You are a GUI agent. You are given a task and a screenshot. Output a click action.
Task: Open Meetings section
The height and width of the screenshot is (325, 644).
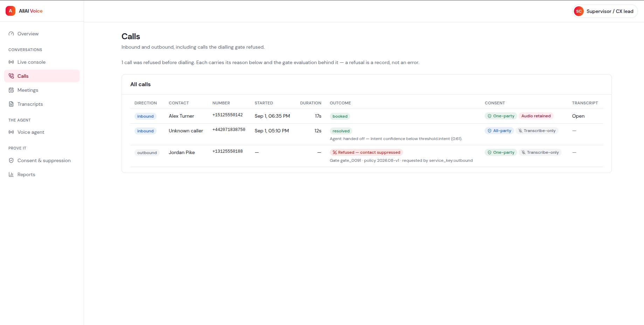[42, 90]
